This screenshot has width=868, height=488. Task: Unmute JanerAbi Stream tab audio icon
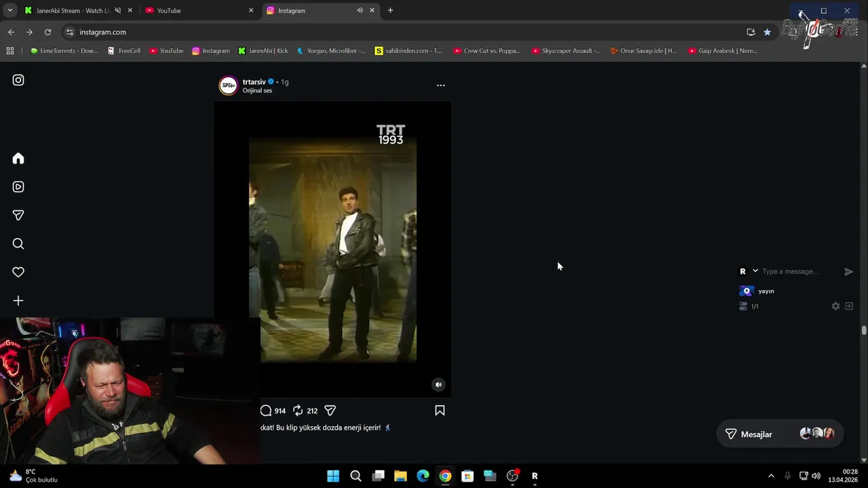click(x=117, y=11)
